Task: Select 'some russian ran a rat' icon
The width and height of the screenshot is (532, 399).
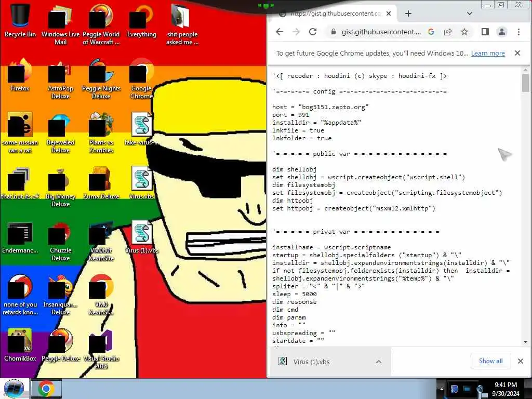Action: (x=20, y=133)
